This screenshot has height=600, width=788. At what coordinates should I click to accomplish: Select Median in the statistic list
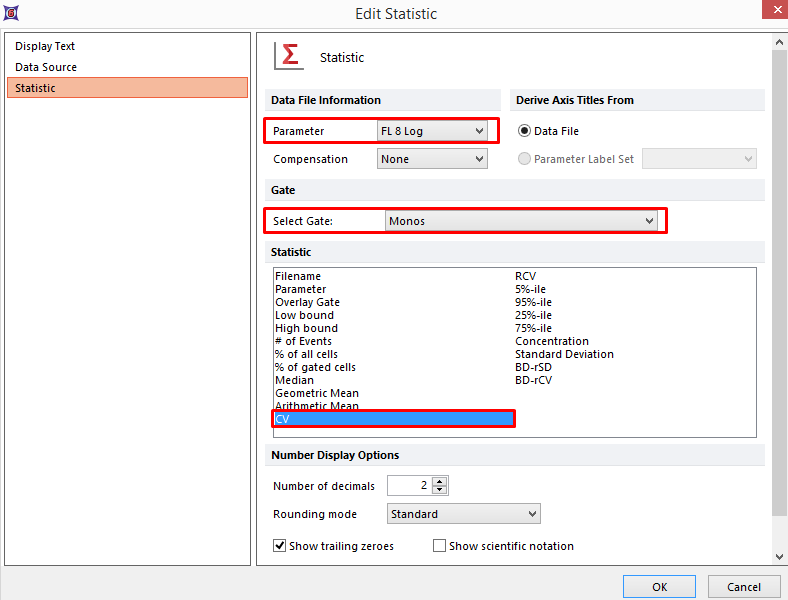pyautogui.click(x=294, y=380)
